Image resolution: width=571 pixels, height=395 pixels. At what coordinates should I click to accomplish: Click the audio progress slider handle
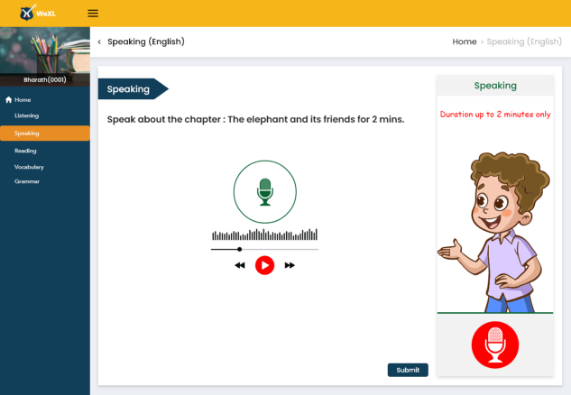coord(240,249)
